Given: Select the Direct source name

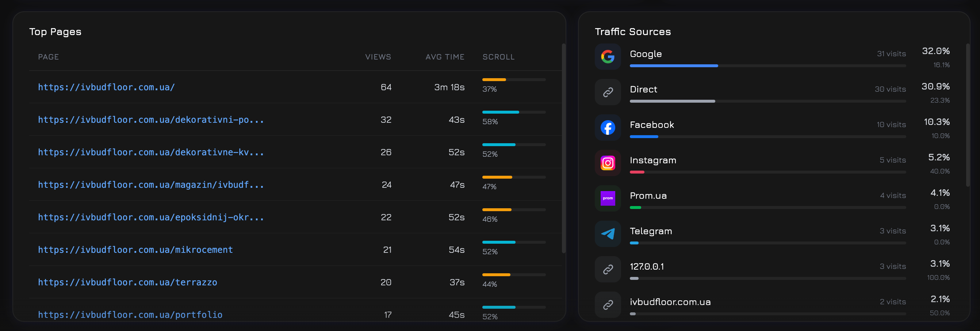Looking at the screenshot, I should pos(643,90).
